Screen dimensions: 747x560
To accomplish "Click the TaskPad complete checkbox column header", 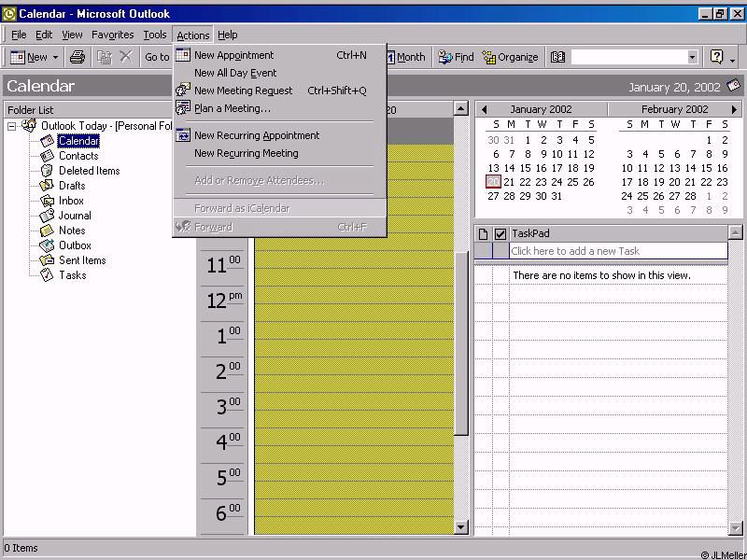I will (x=500, y=233).
